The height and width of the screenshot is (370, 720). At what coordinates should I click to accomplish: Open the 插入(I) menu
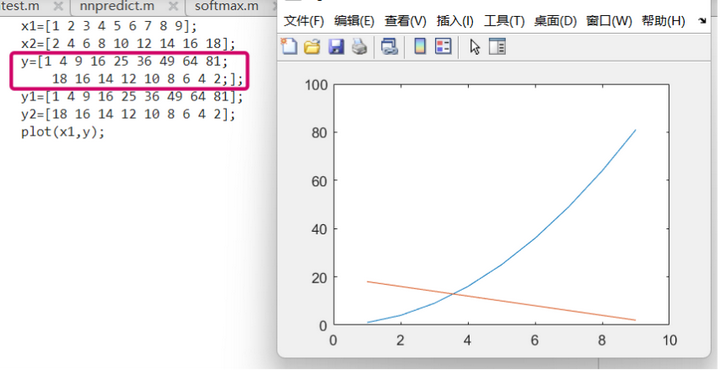[455, 21]
